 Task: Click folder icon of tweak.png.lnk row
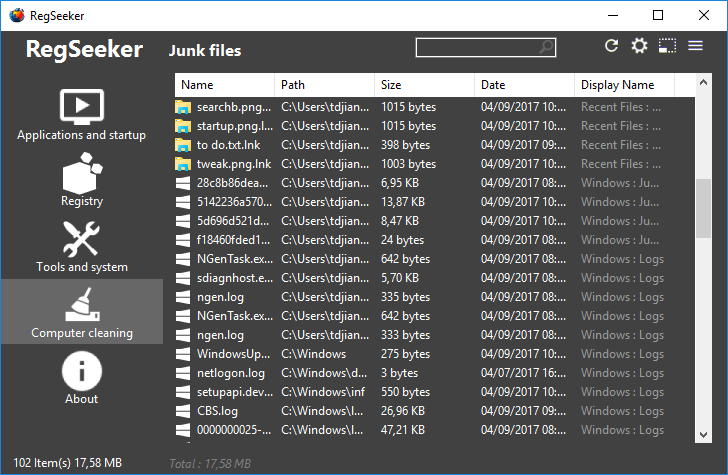click(x=183, y=164)
